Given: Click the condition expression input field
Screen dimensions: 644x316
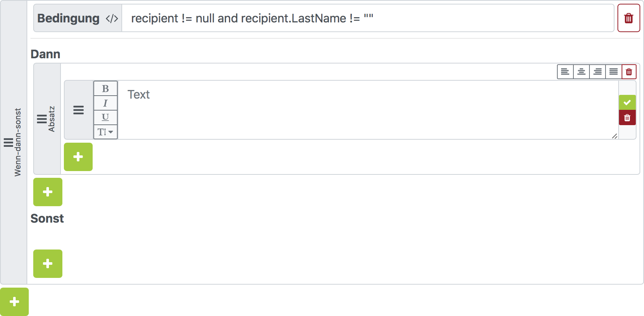Looking at the screenshot, I should (368, 18).
